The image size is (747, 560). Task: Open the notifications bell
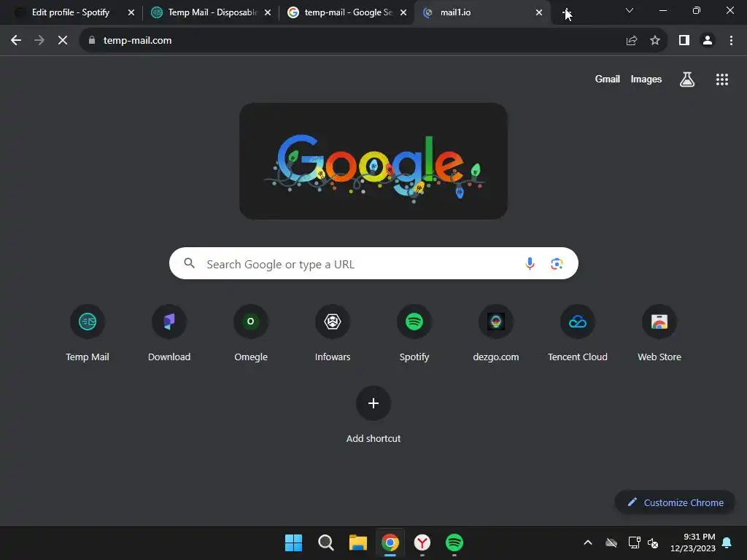click(x=727, y=542)
